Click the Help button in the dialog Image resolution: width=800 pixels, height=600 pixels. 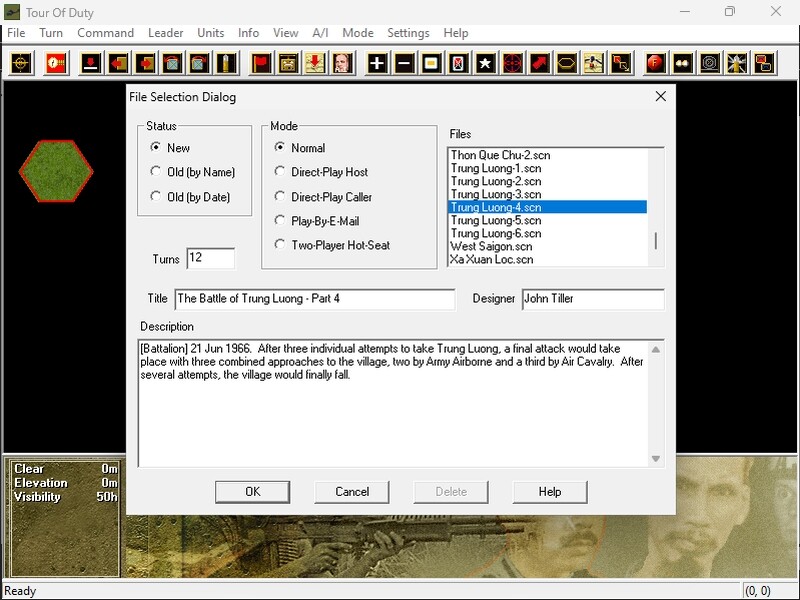tap(550, 492)
